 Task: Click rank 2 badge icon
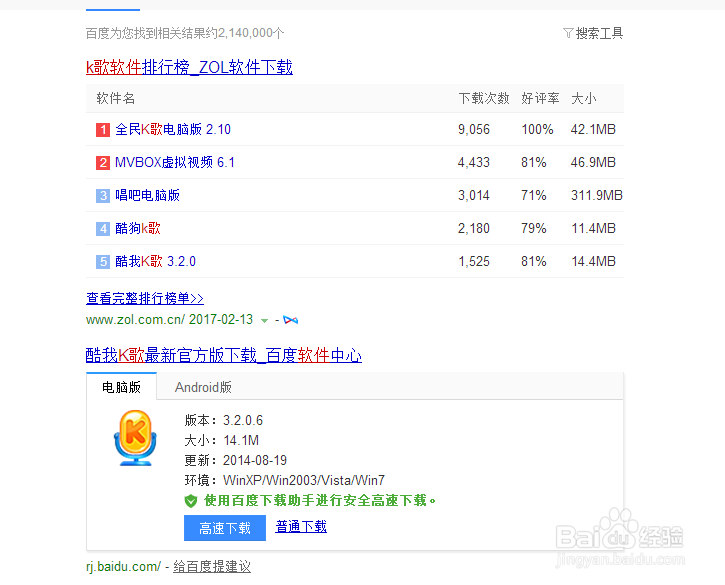pyautogui.click(x=103, y=163)
